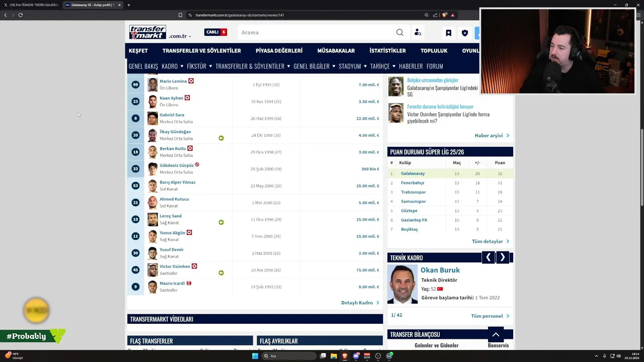Image resolution: width=644 pixels, height=362 pixels.
Task: Open the Belçika uzmanından görüşler news item
Action: 433,80
